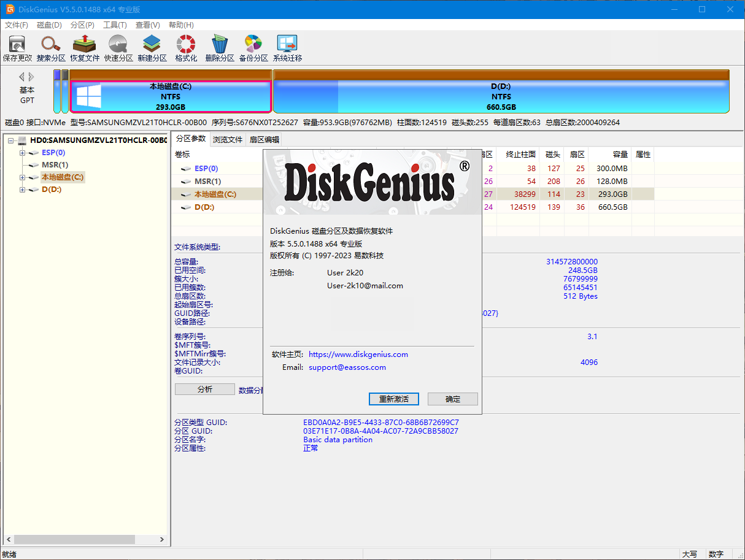Image resolution: width=745 pixels, height=560 pixels.
Task: Open the 格式化 format tool
Action: coord(185,47)
